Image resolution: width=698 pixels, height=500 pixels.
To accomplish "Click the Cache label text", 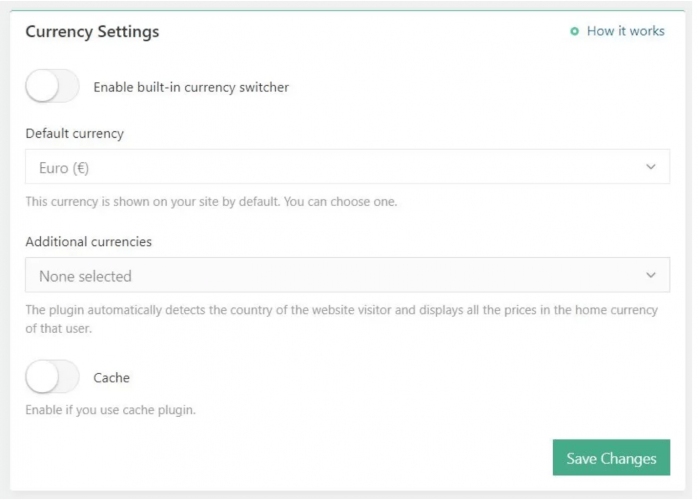I will click(111, 378).
